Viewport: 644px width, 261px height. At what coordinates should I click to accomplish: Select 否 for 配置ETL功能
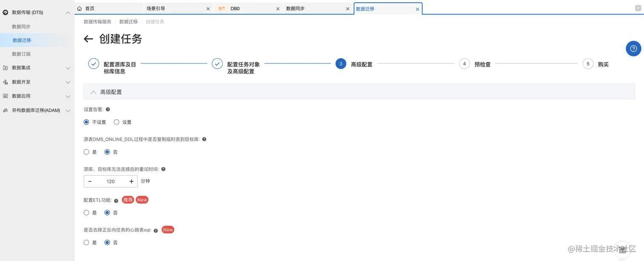tap(107, 212)
